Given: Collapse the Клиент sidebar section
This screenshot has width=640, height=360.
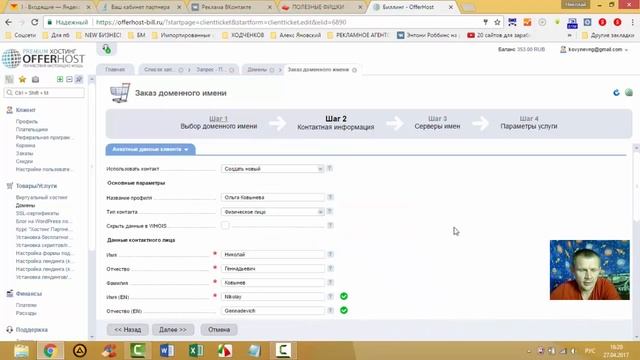Looking at the screenshot, I should click(x=25, y=110).
